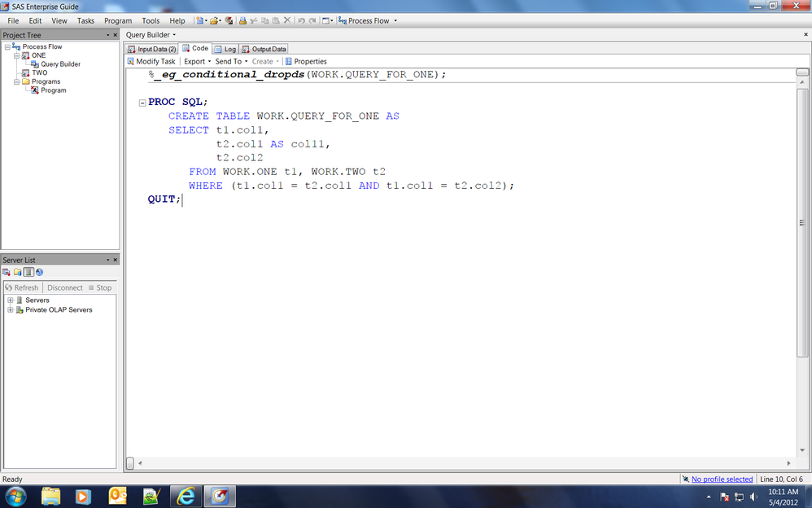Open the Program menu

pyautogui.click(x=118, y=20)
